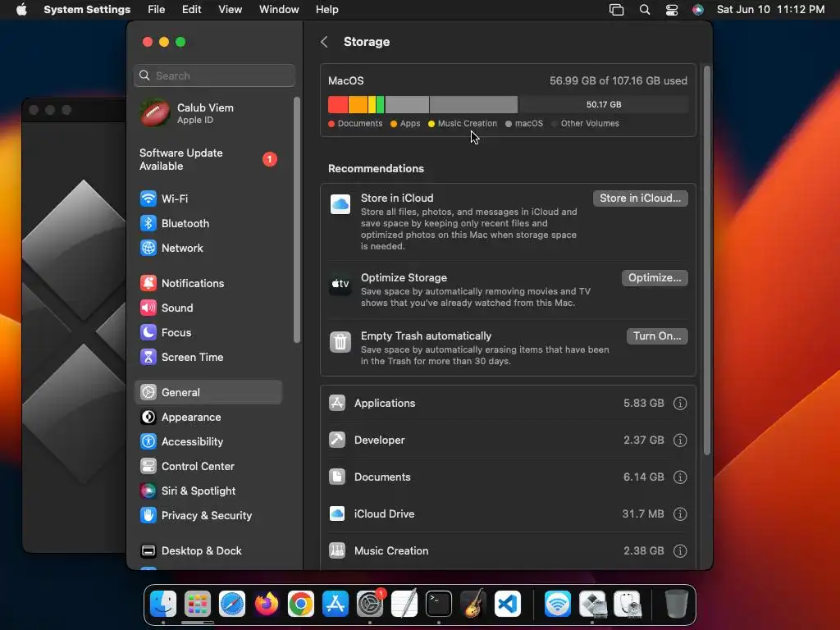
Task: Click the Optimize... button
Action: point(655,278)
